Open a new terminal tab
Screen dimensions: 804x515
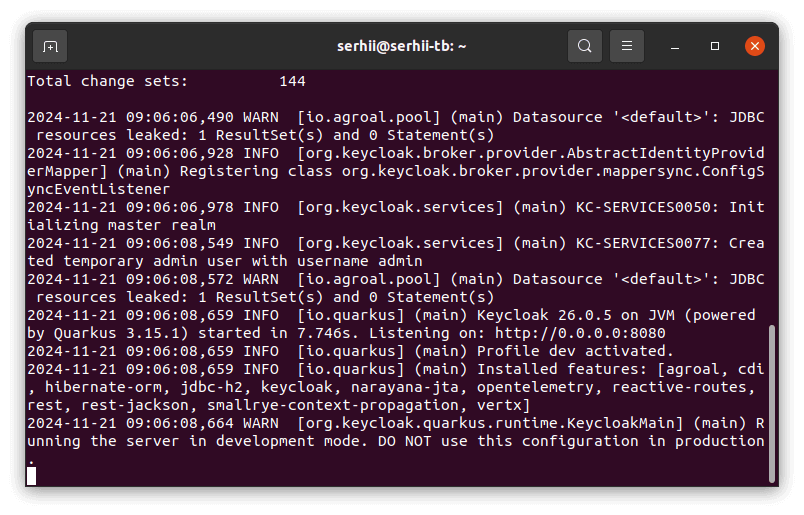point(50,46)
